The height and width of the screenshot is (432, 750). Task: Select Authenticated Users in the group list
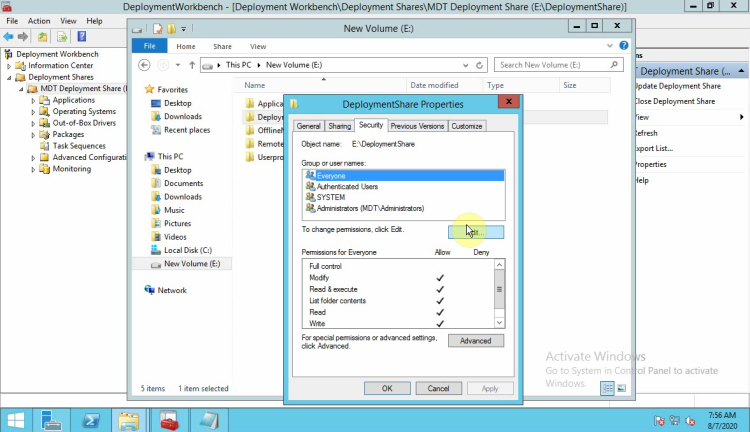click(347, 186)
